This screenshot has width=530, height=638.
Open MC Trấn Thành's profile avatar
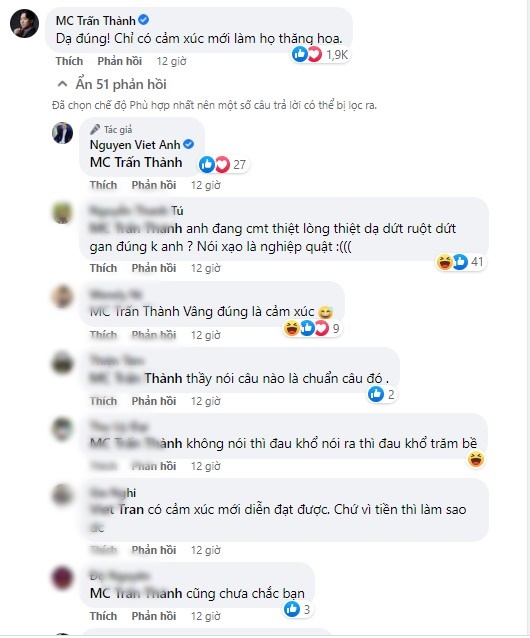24,23
